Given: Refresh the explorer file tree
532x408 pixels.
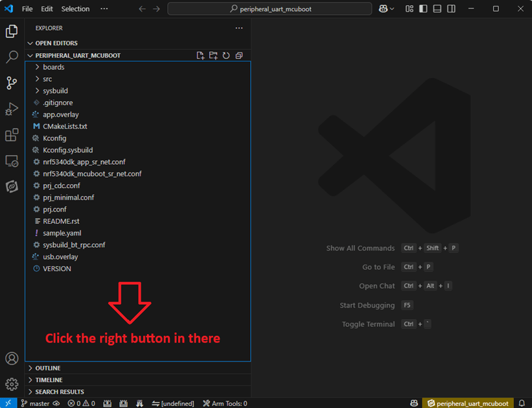Looking at the screenshot, I should (226, 56).
